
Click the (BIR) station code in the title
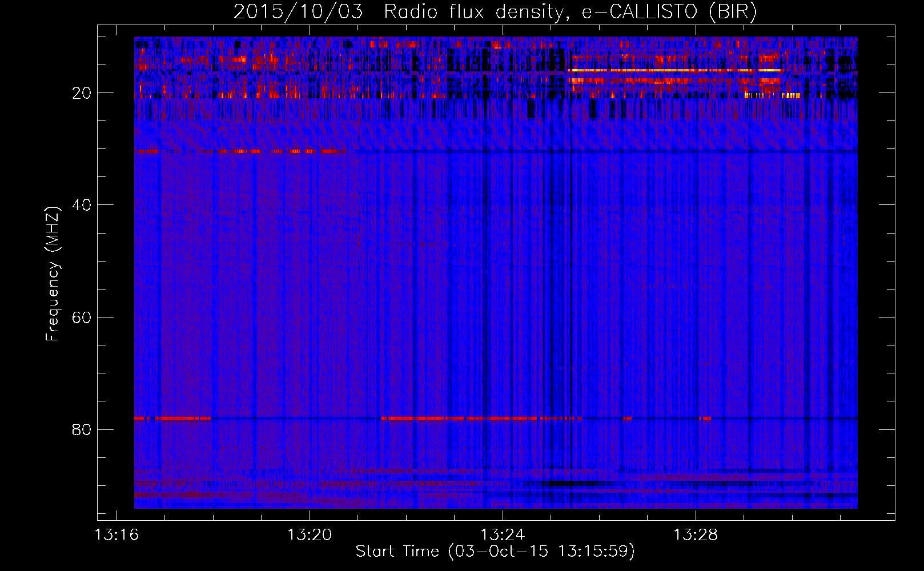[x=733, y=11]
